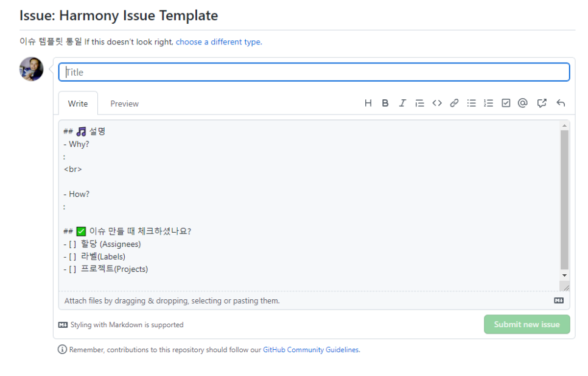The width and height of the screenshot is (588, 376).
Task: Focus the Title input field
Action: coord(314,72)
